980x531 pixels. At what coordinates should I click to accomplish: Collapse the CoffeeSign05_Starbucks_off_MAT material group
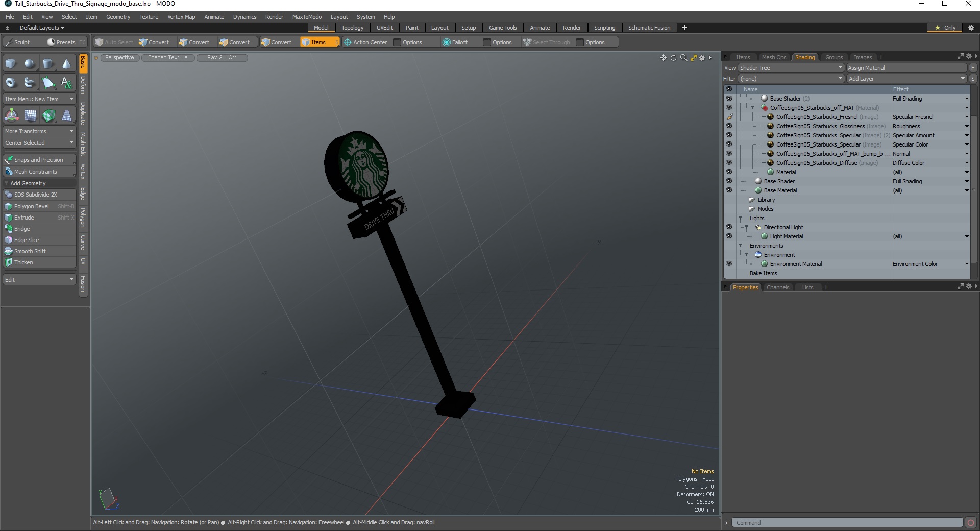[752, 108]
